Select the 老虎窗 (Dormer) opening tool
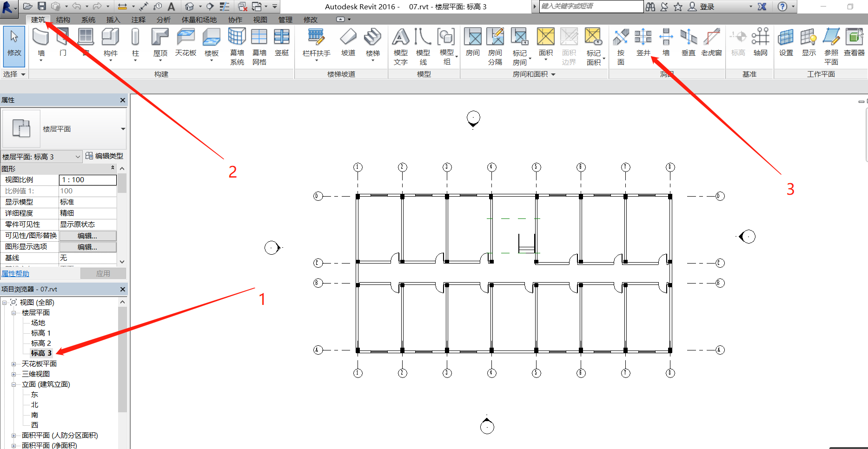The image size is (868, 449). (711, 38)
